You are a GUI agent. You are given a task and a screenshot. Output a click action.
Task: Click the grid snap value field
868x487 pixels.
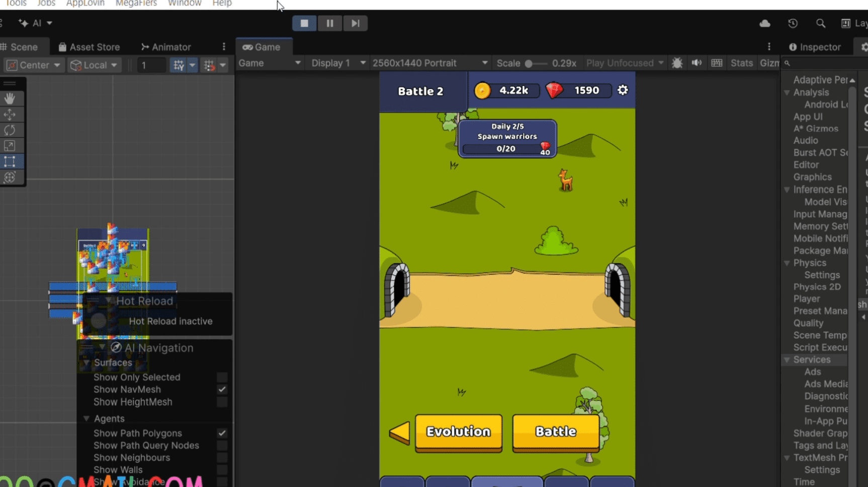152,65
